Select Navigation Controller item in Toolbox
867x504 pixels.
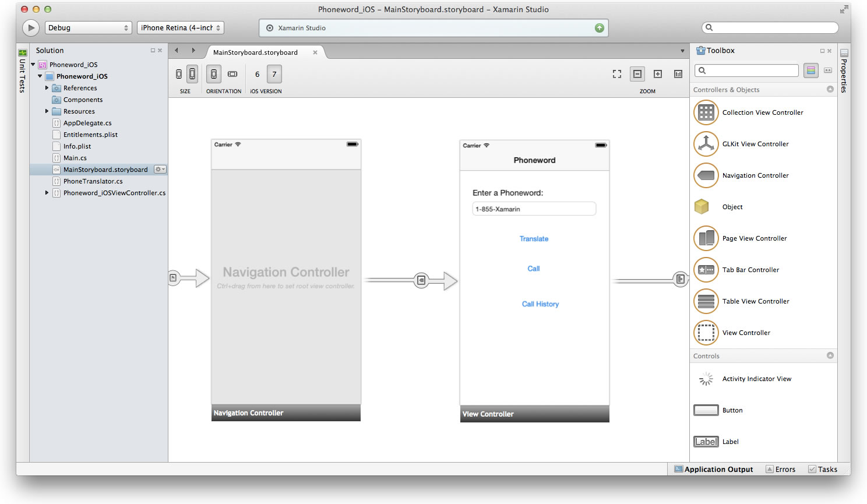pos(763,175)
